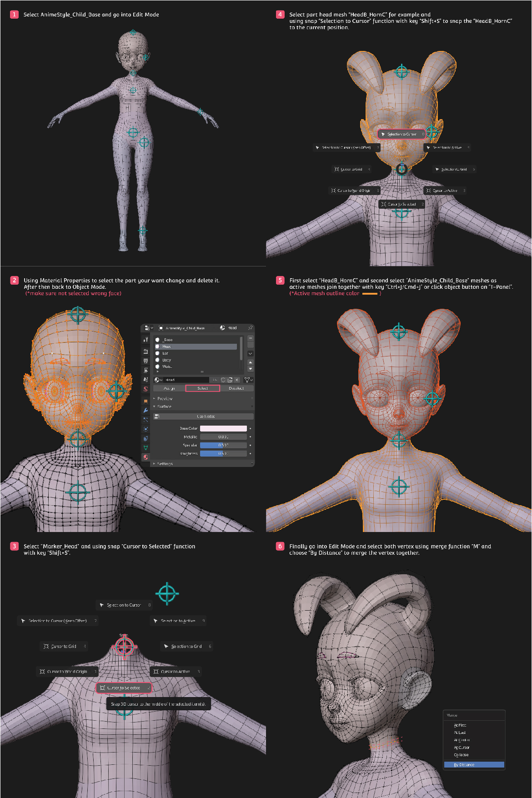Screen dimensions: 532x798
Task: Click the Metallic 0.000 value slider
Action: coord(223,437)
